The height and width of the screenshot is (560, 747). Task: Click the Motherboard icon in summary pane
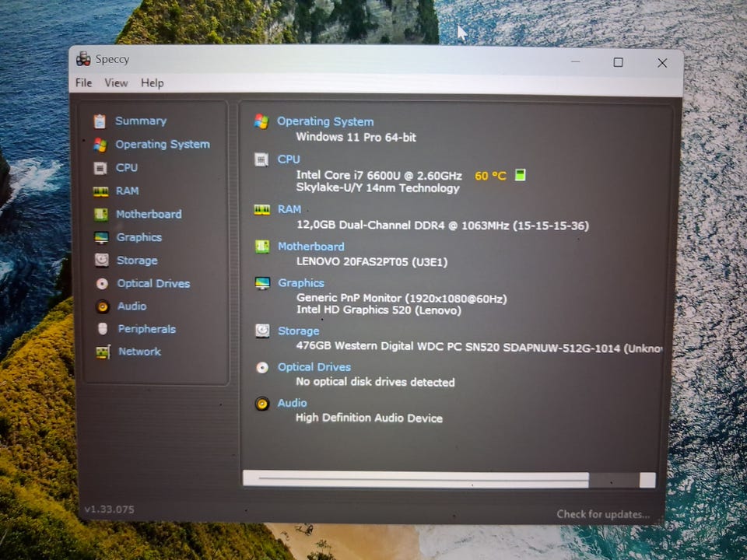[262, 247]
